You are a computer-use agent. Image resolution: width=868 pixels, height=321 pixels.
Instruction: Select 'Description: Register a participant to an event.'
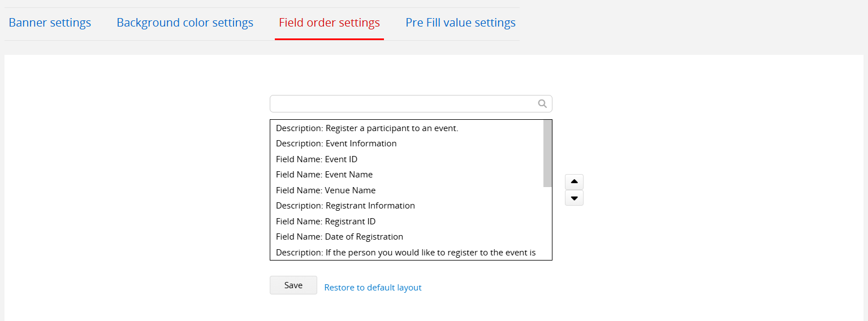click(x=407, y=128)
